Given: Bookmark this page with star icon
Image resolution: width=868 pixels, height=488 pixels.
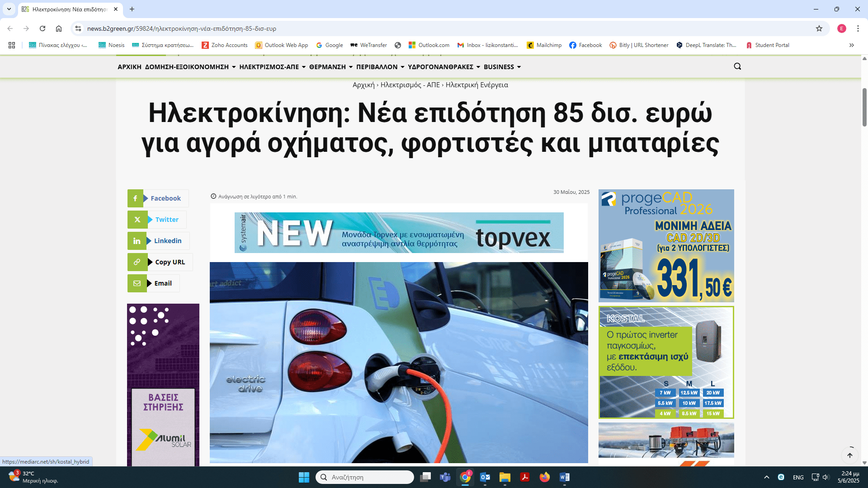Looking at the screenshot, I should [819, 28].
